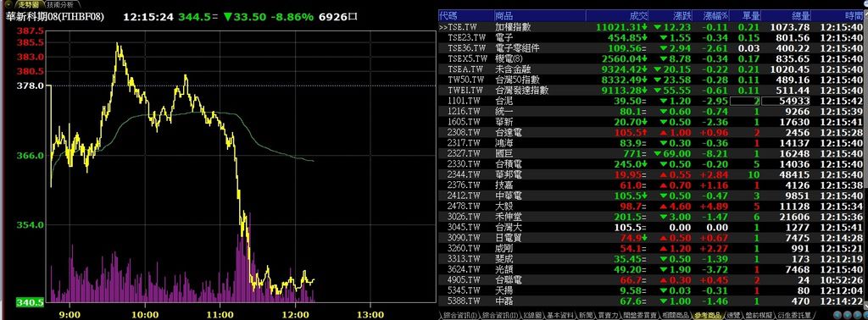
Task: Select the 5345.TW 天揚 row
Action: pos(651,290)
